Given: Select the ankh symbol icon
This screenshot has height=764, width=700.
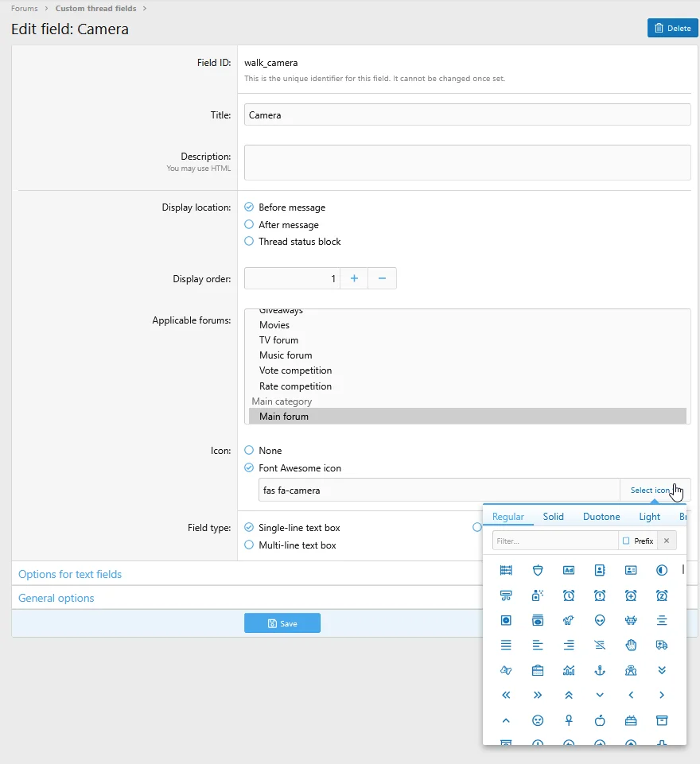Looking at the screenshot, I should (569, 720).
